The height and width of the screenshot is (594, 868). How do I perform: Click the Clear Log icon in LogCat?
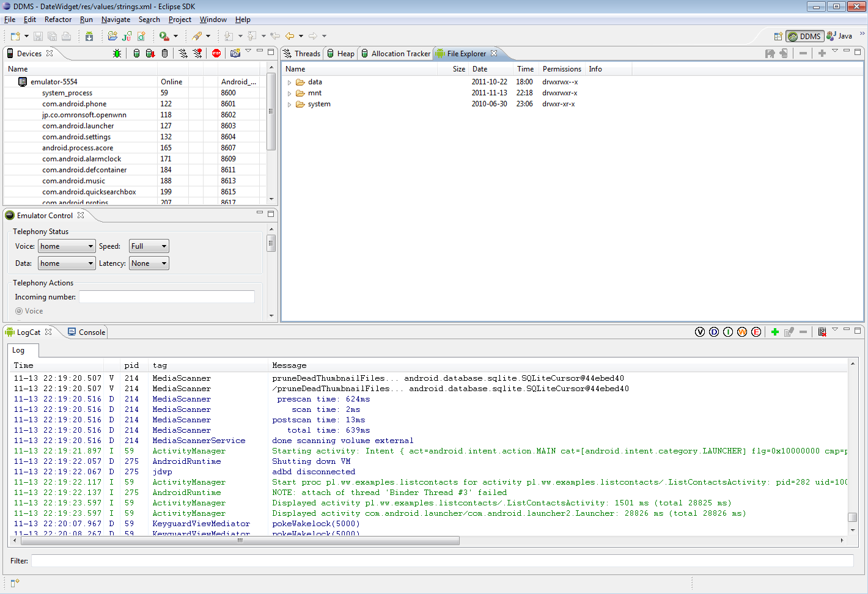tap(822, 332)
